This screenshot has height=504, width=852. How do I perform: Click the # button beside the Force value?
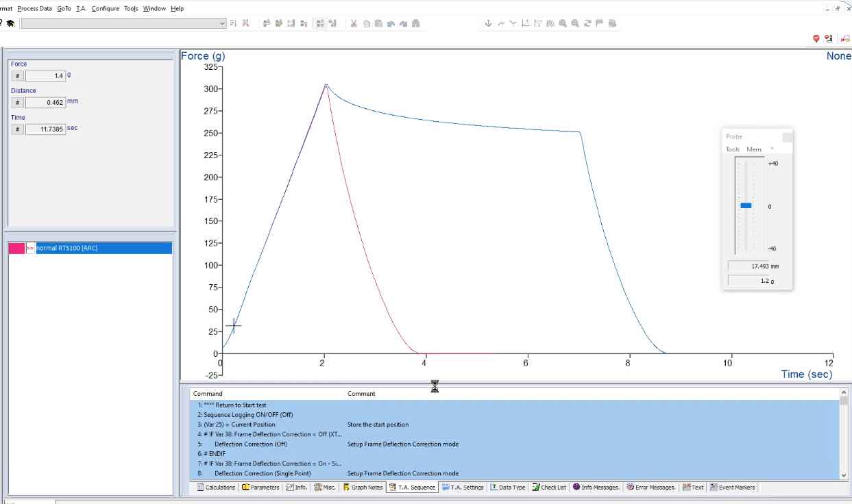[17, 75]
